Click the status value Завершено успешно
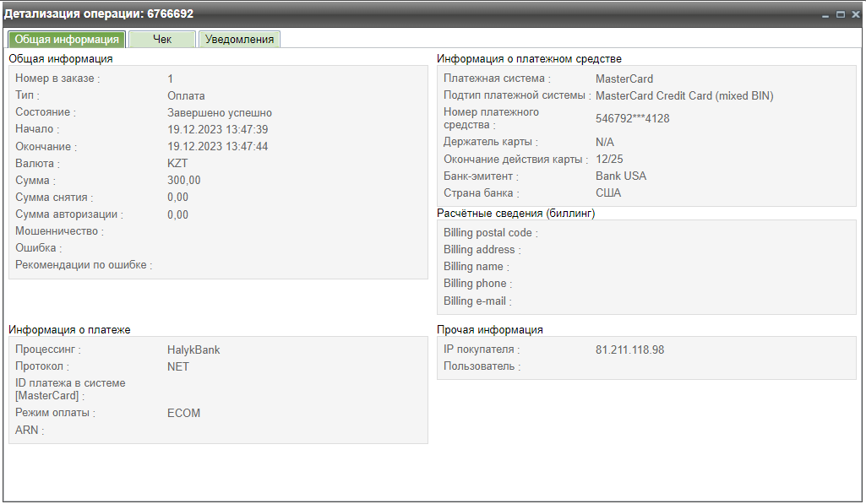Image resolution: width=866 pixels, height=504 pixels. tap(220, 112)
